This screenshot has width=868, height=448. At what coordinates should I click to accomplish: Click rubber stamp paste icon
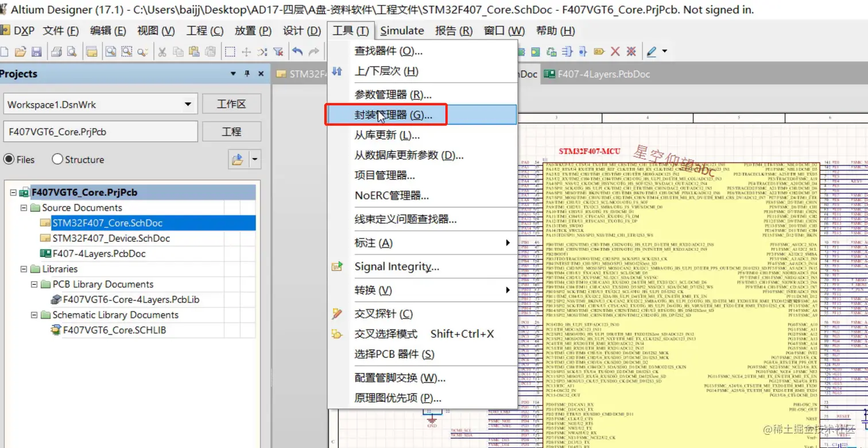(x=210, y=52)
